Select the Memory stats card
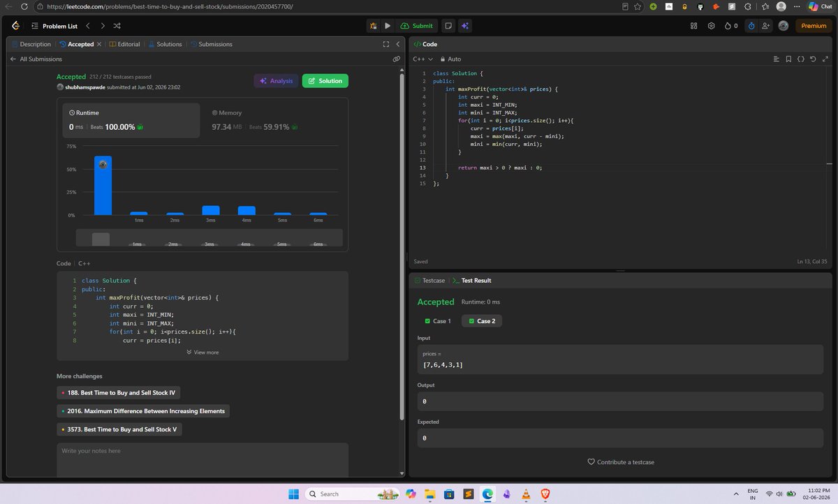The width and height of the screenshot is (838, 504). (274, 120)
